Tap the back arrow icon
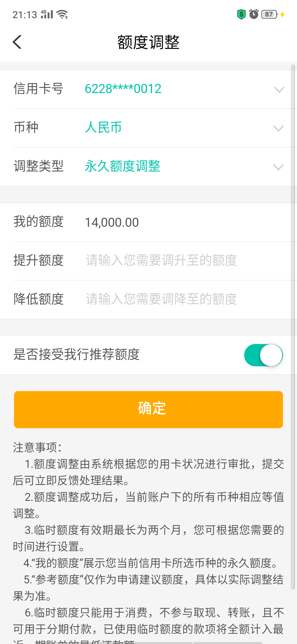 click(17, 42)
